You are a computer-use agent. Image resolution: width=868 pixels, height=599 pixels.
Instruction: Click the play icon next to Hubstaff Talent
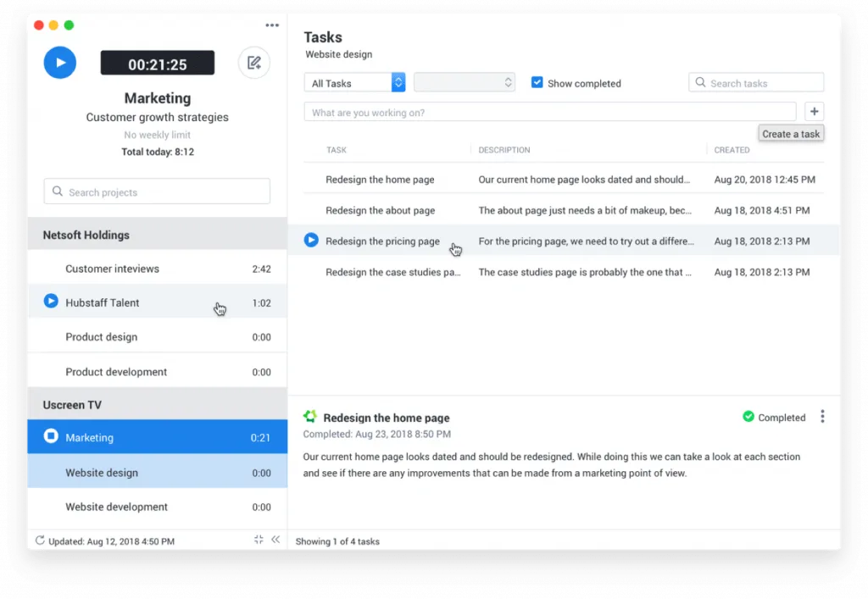(x=51, y=301)
